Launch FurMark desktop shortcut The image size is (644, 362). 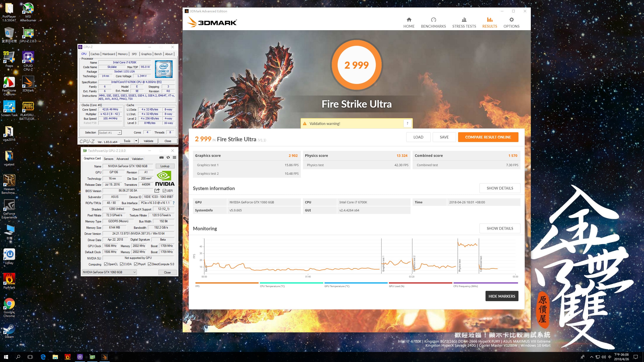click(9, 281)
